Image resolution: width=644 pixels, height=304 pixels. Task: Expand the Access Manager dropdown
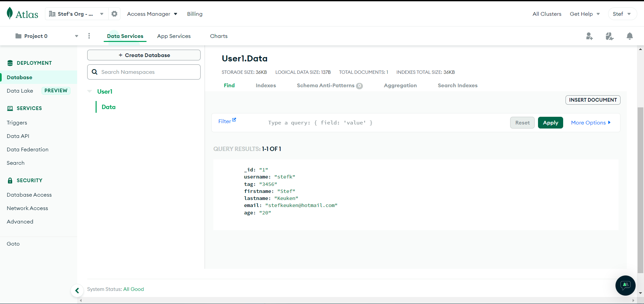pyautogui.click(x=152, y=14)
